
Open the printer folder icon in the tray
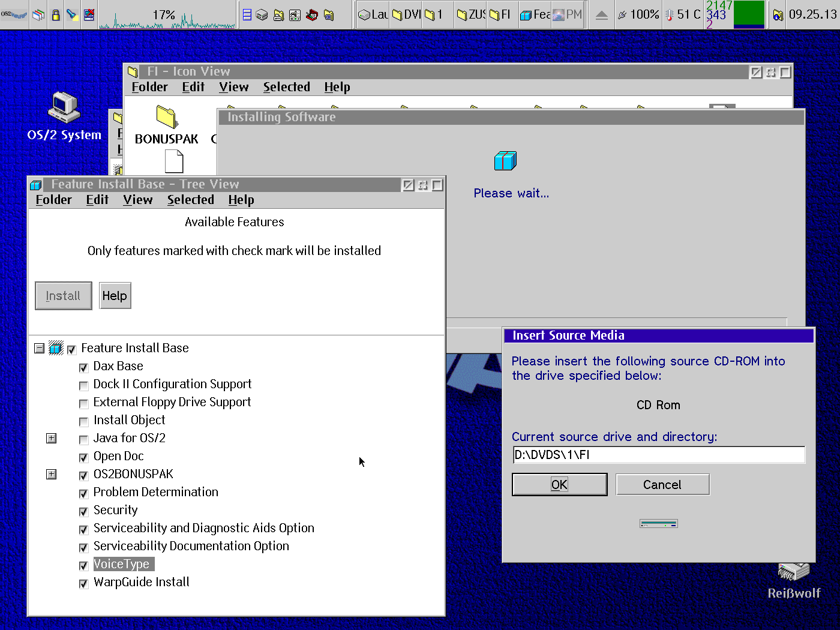point(278,14)
